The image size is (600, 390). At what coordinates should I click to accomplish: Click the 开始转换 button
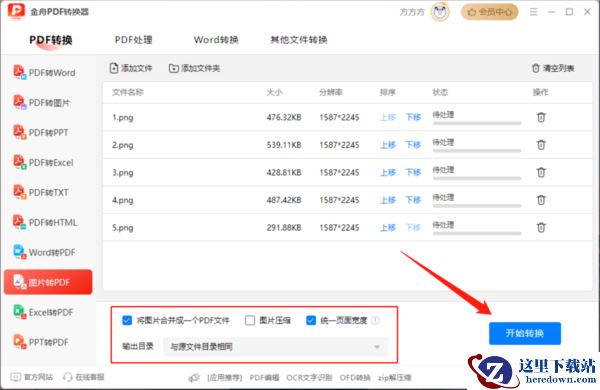point(525,333)
